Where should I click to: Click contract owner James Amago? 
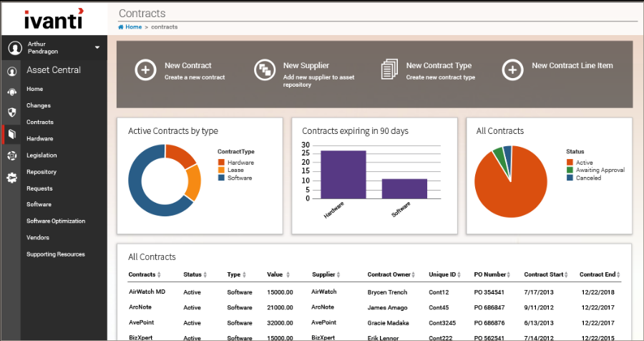pyautogui.click(x=387, y=307)
